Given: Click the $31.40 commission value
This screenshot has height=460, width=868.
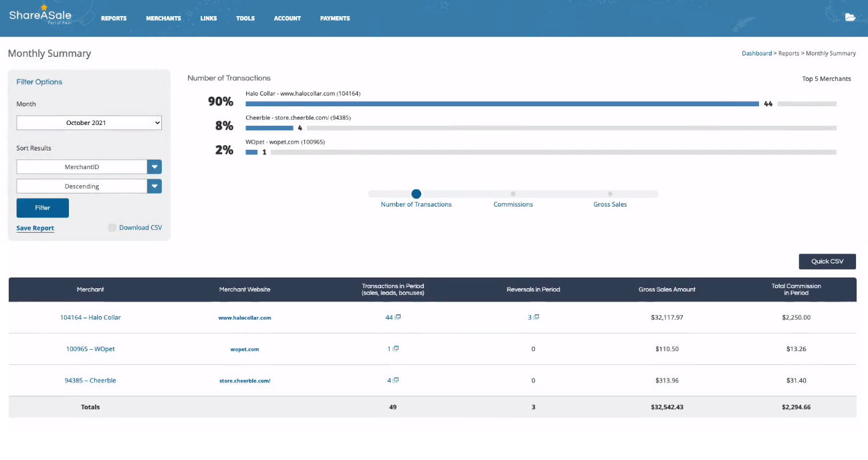Looking at the screenshot, I should [796, 380].
